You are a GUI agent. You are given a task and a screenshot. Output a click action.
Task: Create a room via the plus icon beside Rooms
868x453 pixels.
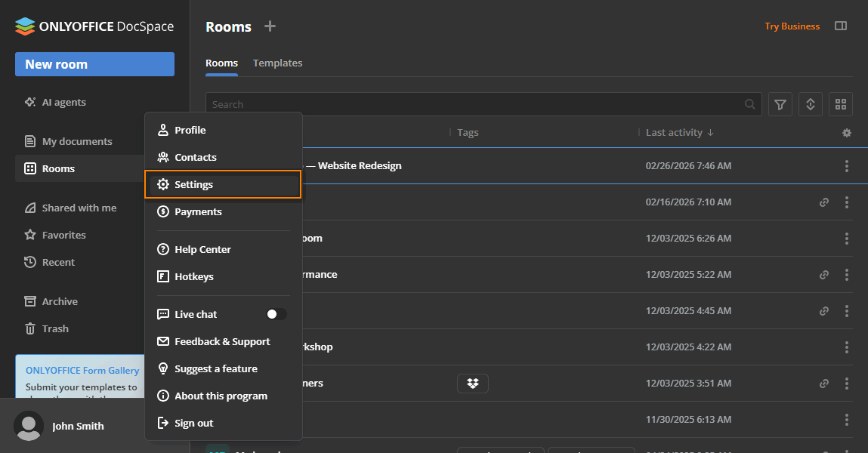pyautogui.click(x=269, y=26)
